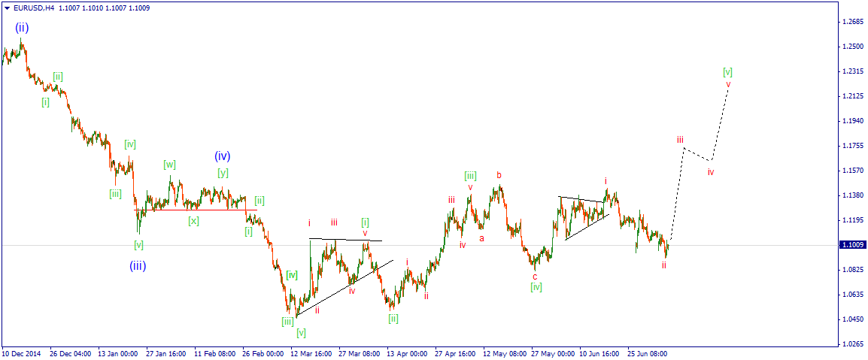Image resolution: width=868 pixels, height=360 pixels.
Task: Click the current price tag 1.1009
Action: [x=851, y=244]
